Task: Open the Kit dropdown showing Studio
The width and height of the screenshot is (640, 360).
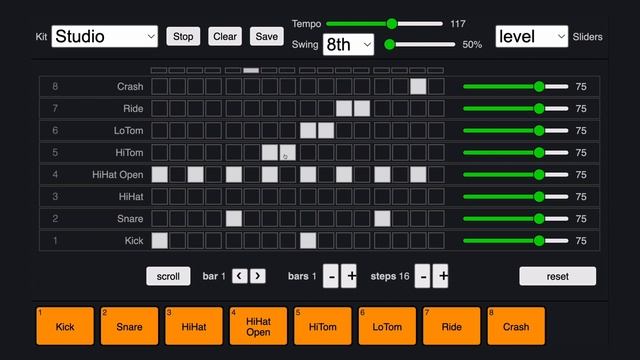Action: (104, 36)
